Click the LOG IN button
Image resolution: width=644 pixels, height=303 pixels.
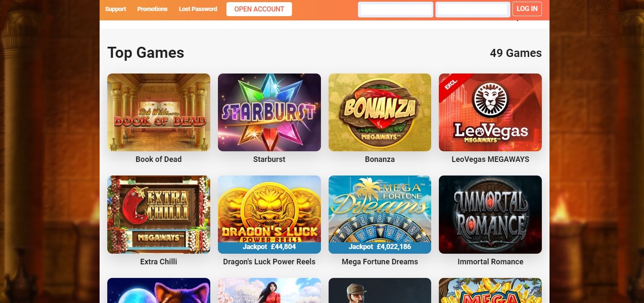click(x=527, y=9)
